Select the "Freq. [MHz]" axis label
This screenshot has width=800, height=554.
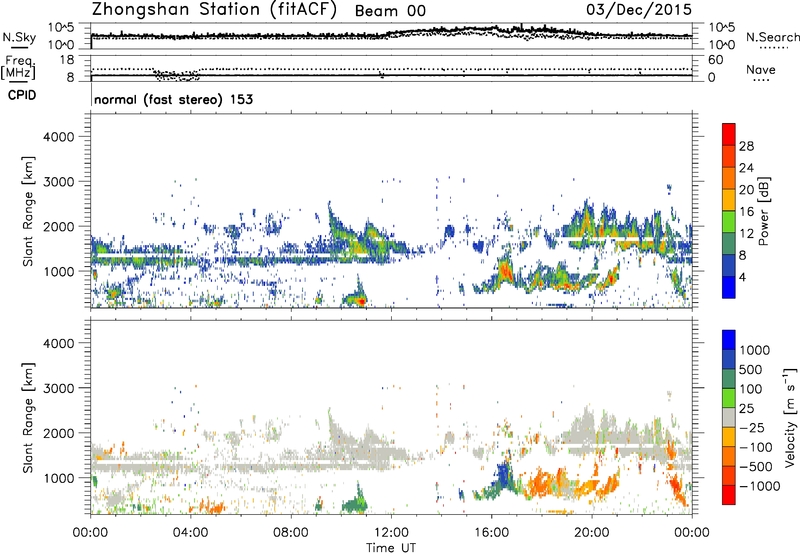20,68
